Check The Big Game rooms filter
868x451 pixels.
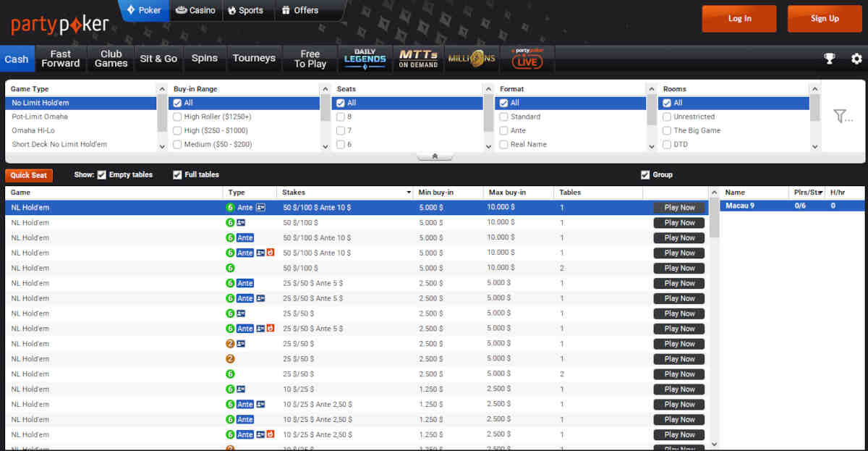(668, 130)
